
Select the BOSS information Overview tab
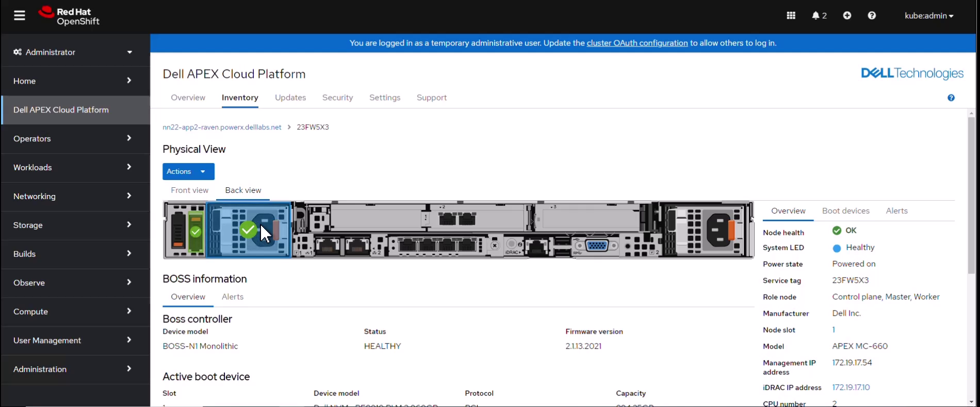(188, 297)
